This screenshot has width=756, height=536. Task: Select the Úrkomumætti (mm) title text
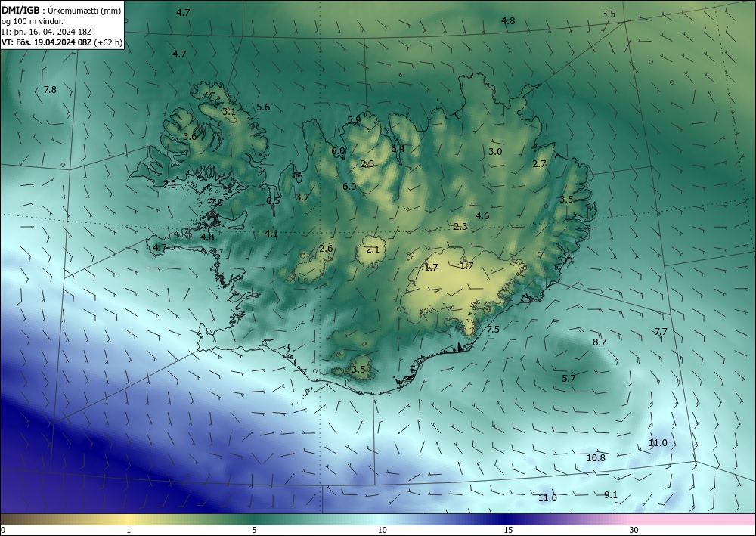tap(85, 11)
